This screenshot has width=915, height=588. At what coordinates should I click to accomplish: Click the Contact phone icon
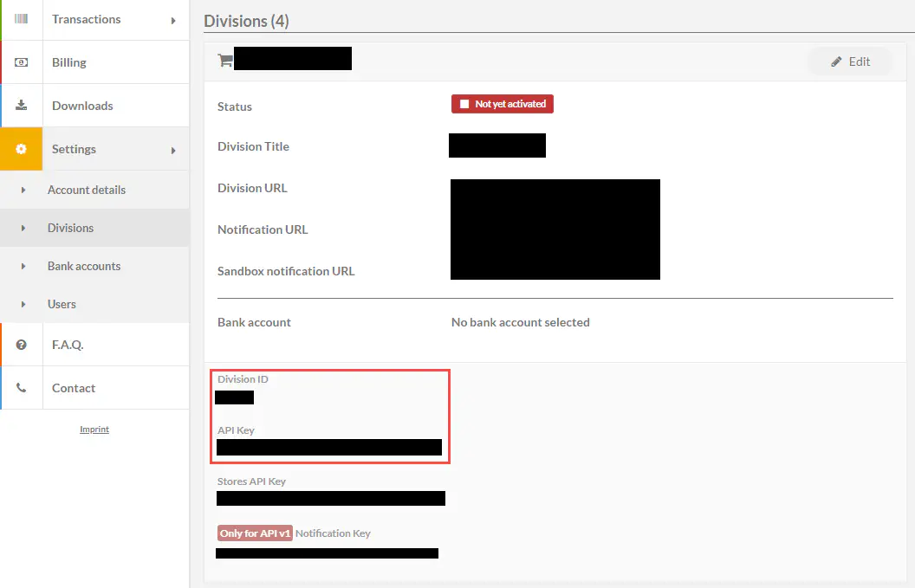[21, 388]
